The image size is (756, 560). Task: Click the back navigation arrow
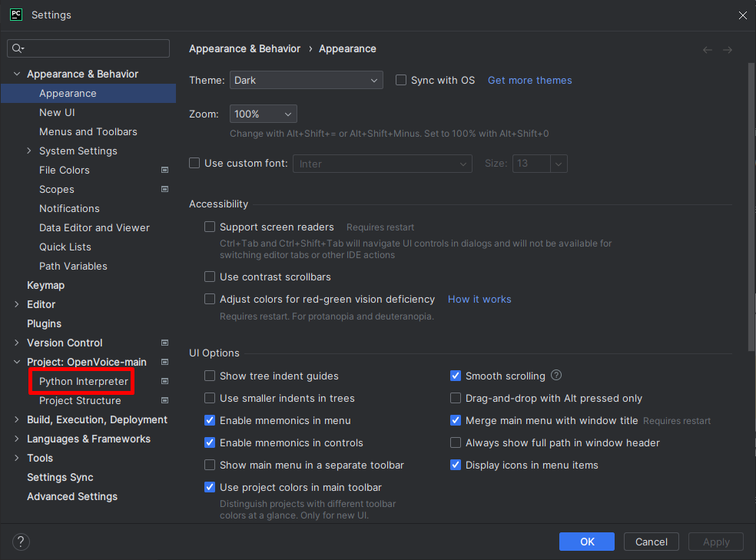708,50
